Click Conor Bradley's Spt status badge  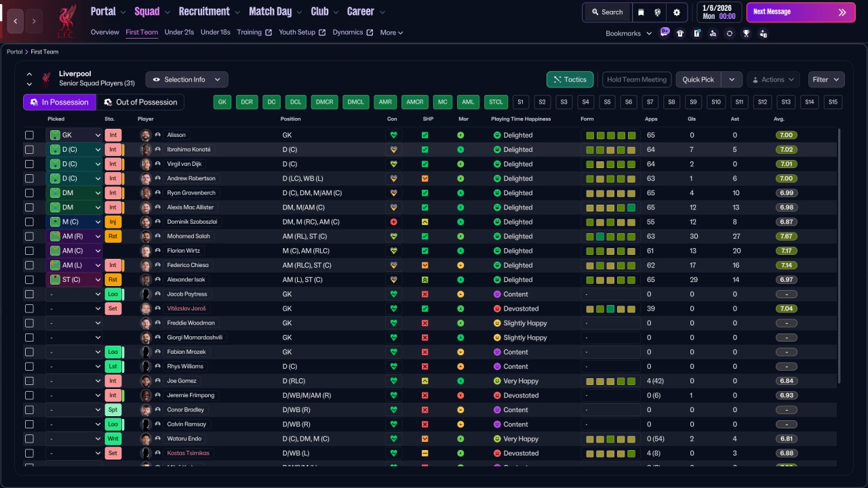[113, 409]
